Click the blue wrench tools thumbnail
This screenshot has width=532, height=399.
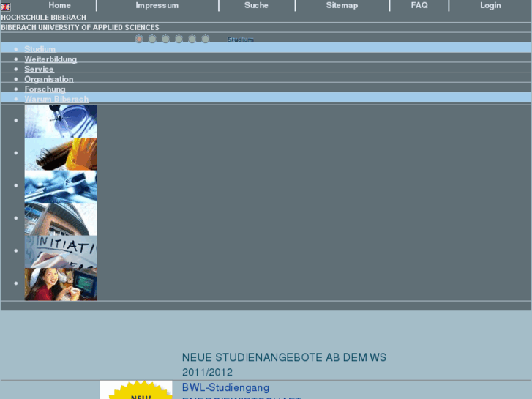(x=61, y=187)
